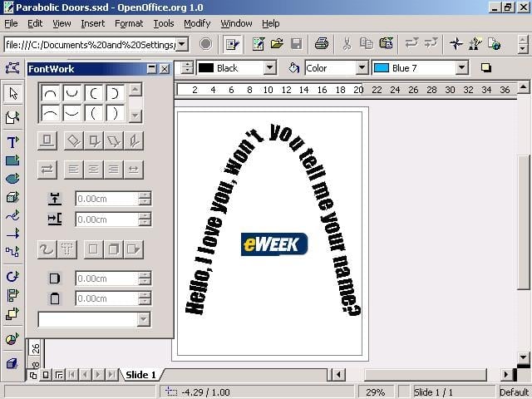Open the Format menu
532x399 pixels.
coord(129,23)
